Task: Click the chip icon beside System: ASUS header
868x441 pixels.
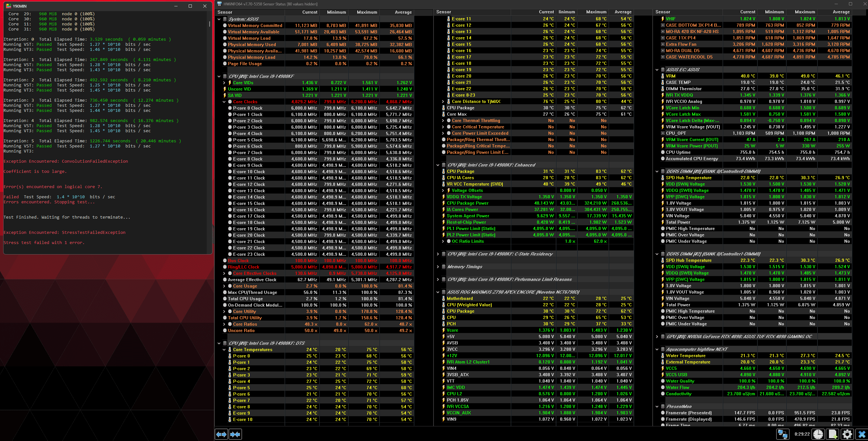Action: point(225,19)
